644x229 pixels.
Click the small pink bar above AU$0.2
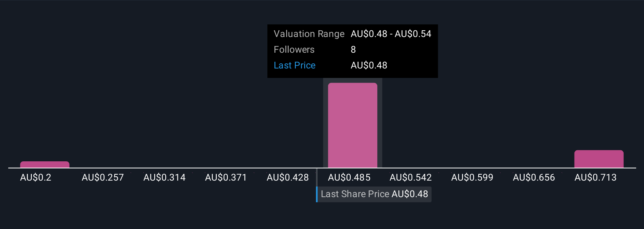[45, 164]
